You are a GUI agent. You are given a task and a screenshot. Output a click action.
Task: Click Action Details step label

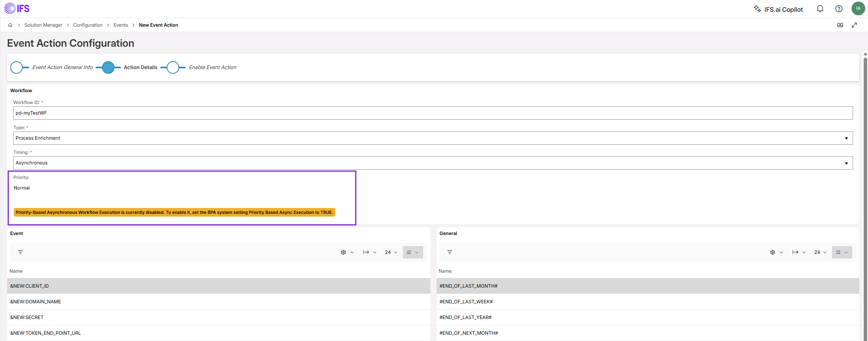(140, 67)
